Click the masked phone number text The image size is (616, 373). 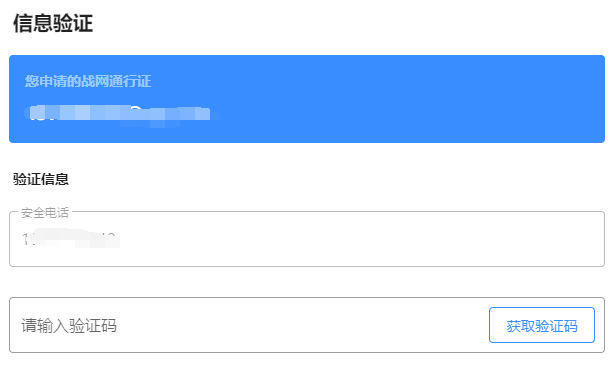point(71,238)
